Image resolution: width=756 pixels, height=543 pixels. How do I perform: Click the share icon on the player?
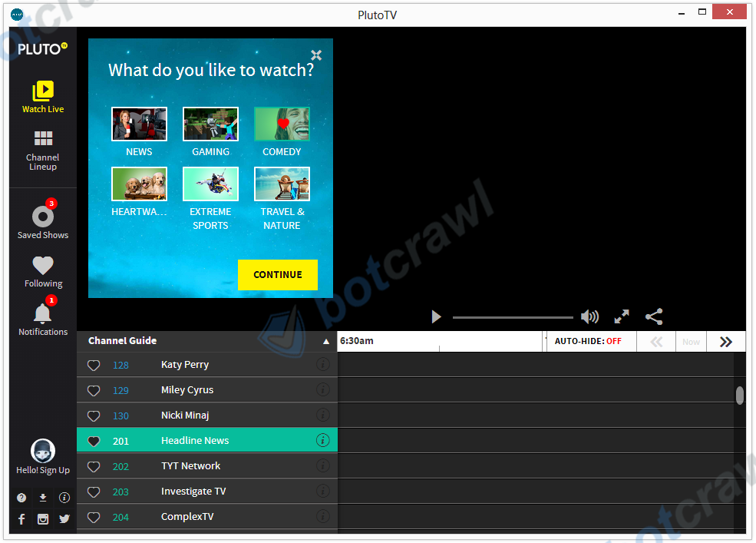654,316
